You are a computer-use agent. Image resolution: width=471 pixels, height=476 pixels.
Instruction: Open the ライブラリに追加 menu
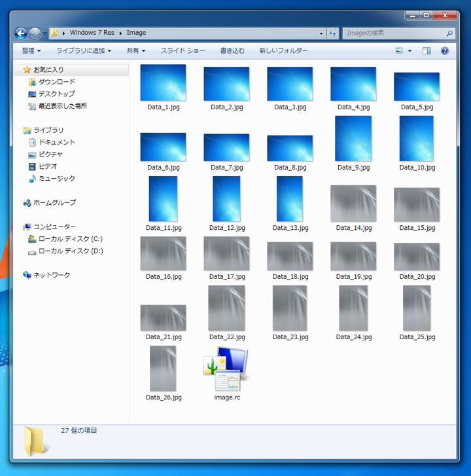(84, 50)
